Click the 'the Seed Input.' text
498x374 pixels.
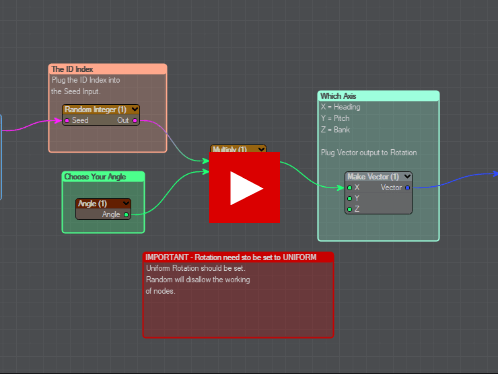click(x=75, y=91)
